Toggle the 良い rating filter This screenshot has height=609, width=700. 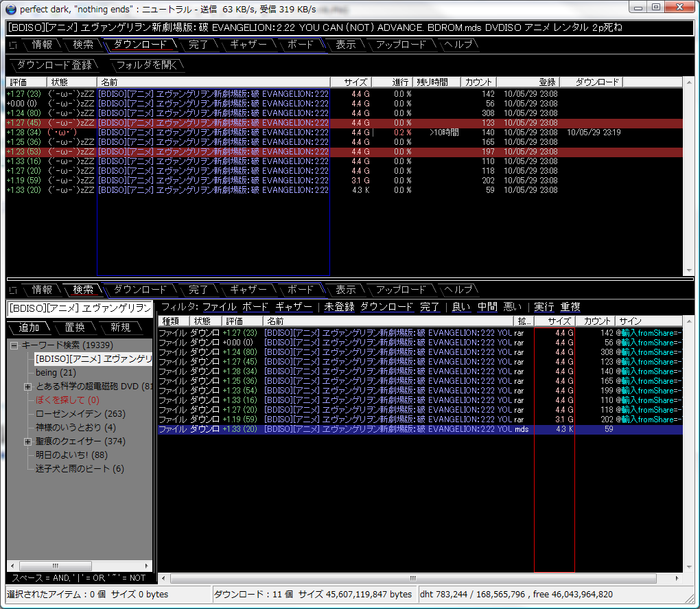(461, 307)
